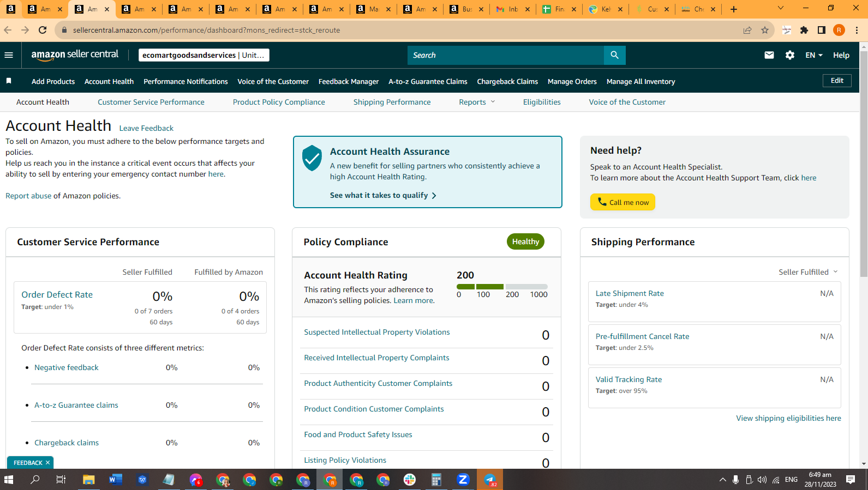Image resolution: width=868 pixels, height=490 pixels.
Task: Open the Help link in header
Action: click(x=841, y=55)
